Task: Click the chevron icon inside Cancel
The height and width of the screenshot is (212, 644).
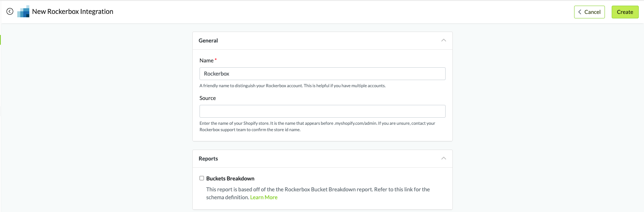Action: tap(580, 12)
